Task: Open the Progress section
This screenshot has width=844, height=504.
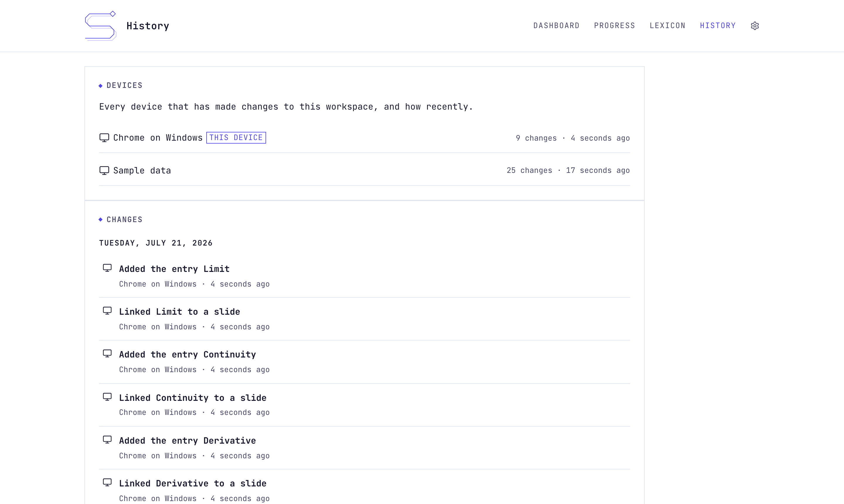Action: pyautogui.click(x=615, y=26)
